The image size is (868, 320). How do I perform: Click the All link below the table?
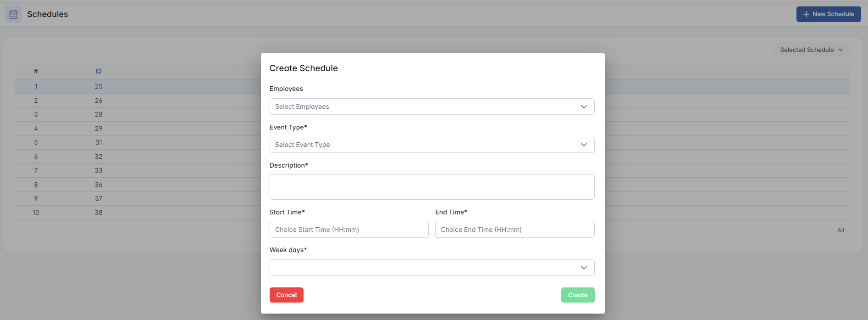coord(840,230)
